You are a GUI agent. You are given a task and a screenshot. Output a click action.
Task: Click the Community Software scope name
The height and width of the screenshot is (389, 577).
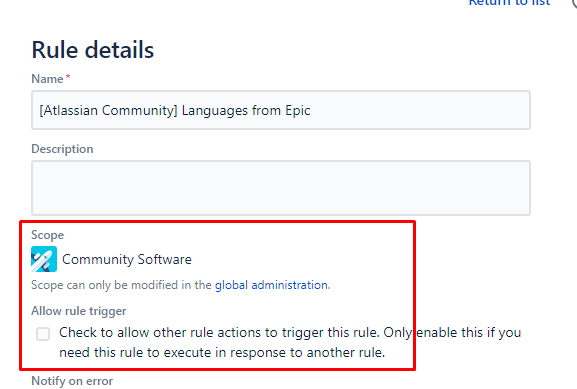tap(127, 259)
